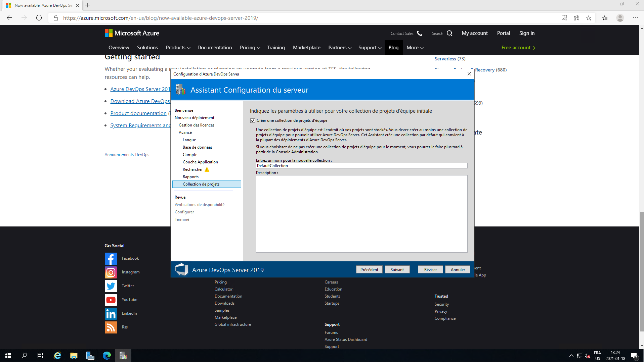
Task: Refresh the page in browser toolbar
Action: tap(39, 18)
